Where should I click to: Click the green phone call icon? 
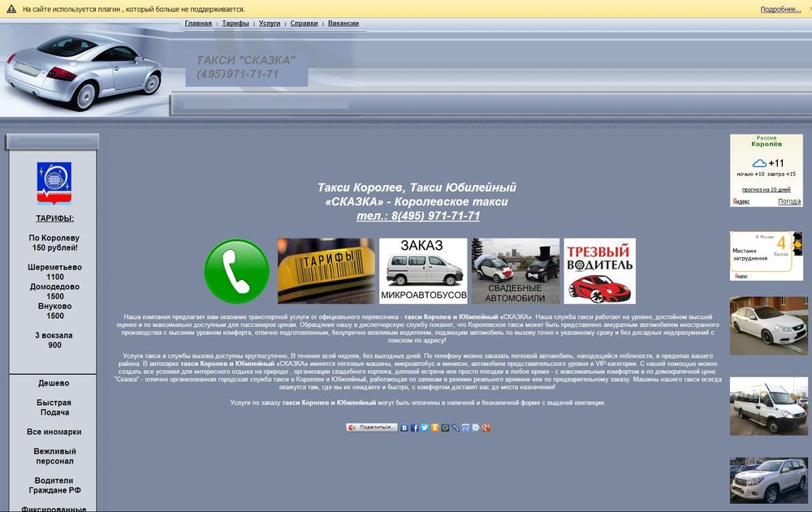point(236,271)
